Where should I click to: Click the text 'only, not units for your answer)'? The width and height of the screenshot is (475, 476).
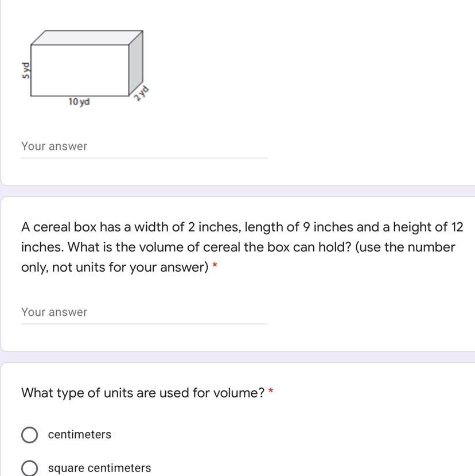point(115,268)
